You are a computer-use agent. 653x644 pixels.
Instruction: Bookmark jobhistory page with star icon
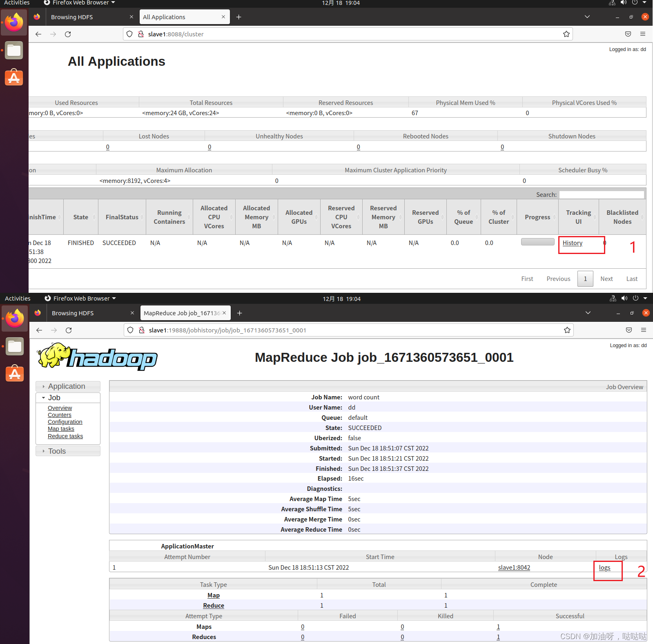click(567, 330)
